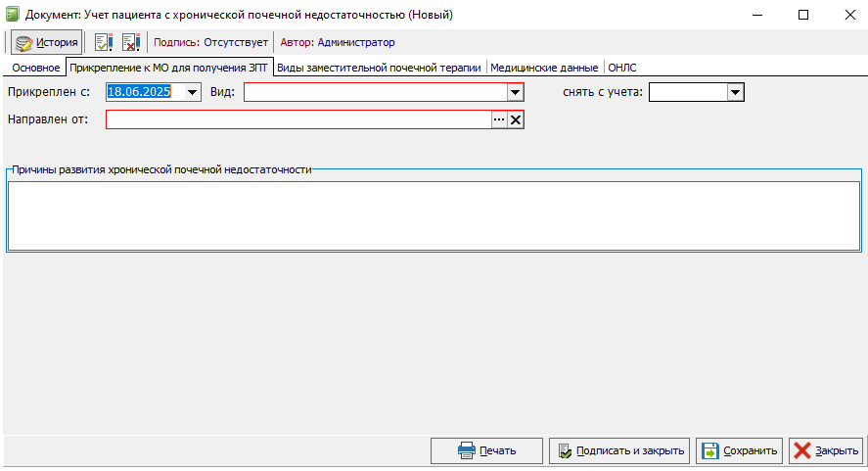Click the sign document checkmark icon

click(x=104, y=42)
